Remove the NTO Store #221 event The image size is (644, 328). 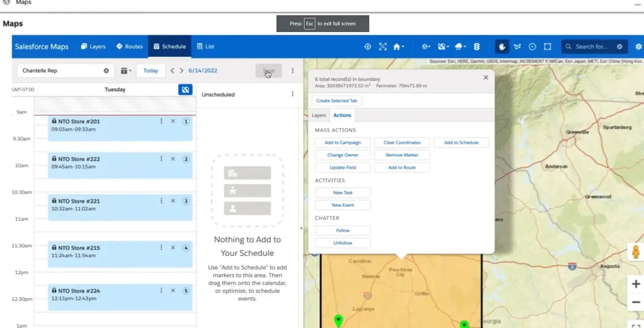[173, 201]
